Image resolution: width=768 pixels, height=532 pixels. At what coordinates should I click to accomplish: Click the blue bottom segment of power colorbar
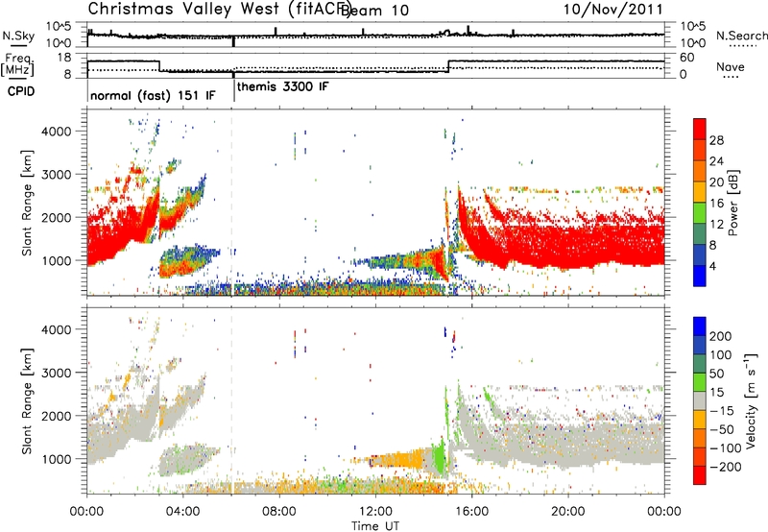(x=700, y=276)
